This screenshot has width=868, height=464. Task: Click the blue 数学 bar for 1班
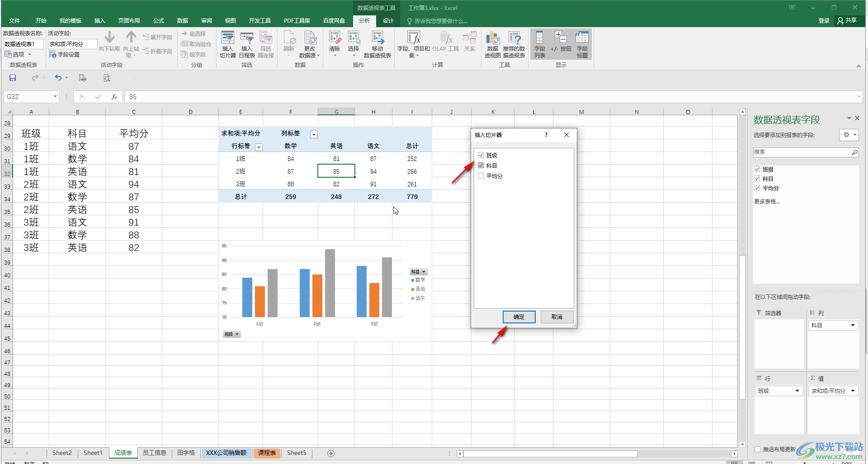coord(247,297)
